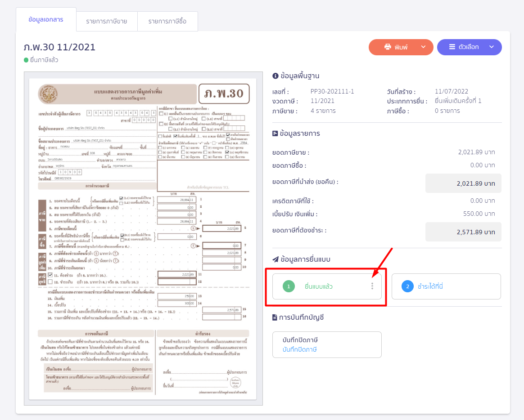This screenshot has width=524, height=420.
Task: Click the green ยื่นภาษีแล้ว status dot
Action: pos(26,60)
